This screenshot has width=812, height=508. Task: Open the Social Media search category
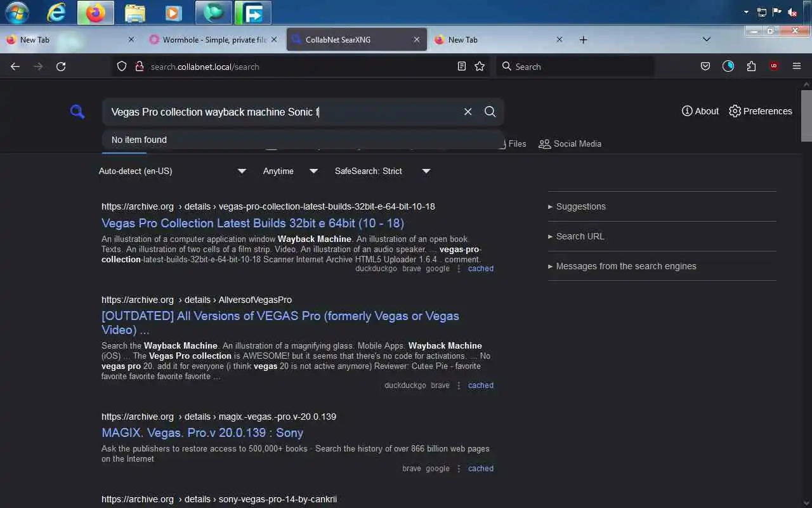point(570,144)
